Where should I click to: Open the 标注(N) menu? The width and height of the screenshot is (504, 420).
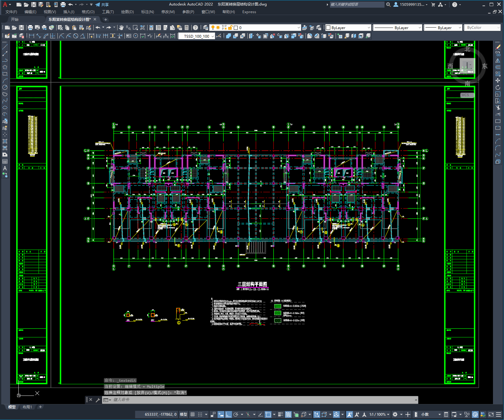(147, 12)
